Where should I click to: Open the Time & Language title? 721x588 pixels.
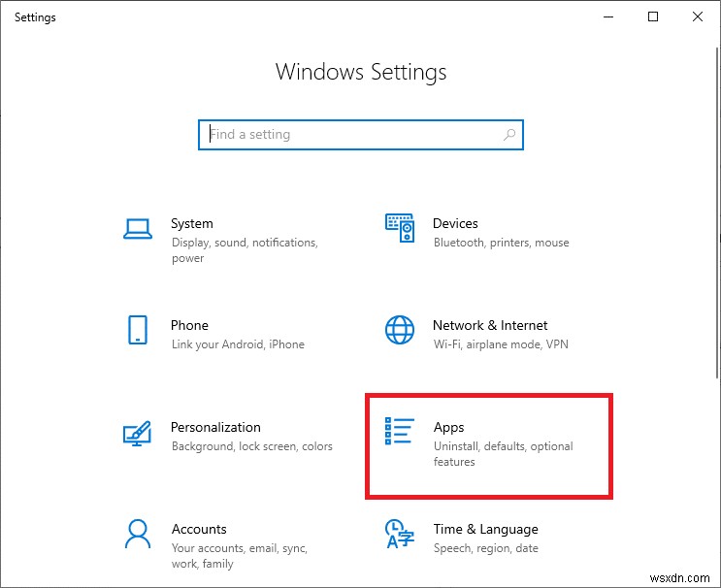coord(485,529)
